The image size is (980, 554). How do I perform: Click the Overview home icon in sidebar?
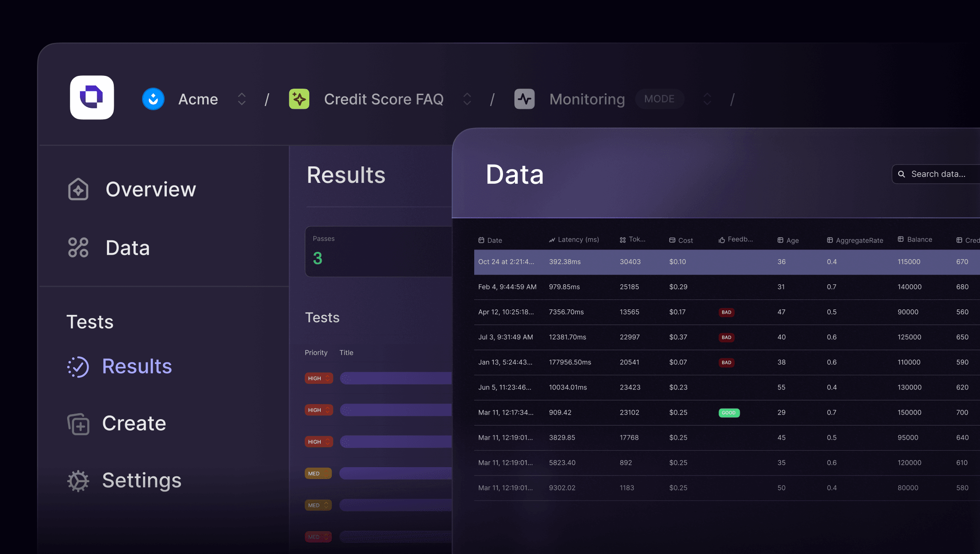78,189
